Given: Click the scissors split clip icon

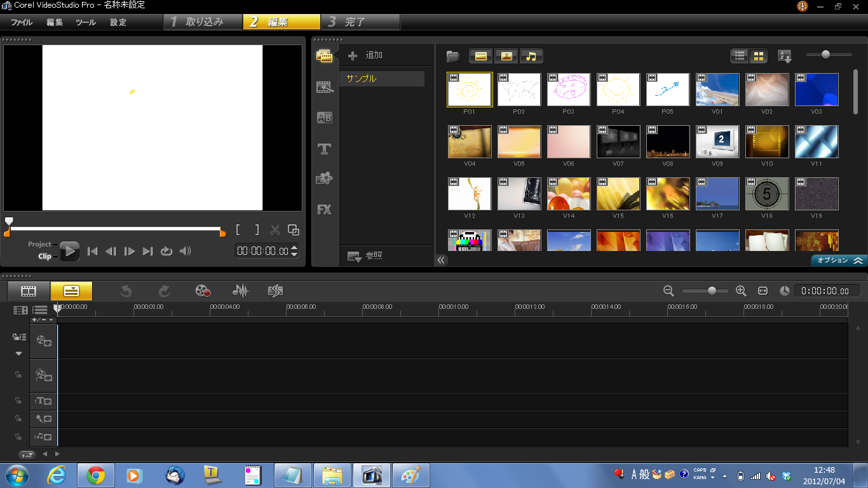Looking at the screenshot, I should click(275, 230).
